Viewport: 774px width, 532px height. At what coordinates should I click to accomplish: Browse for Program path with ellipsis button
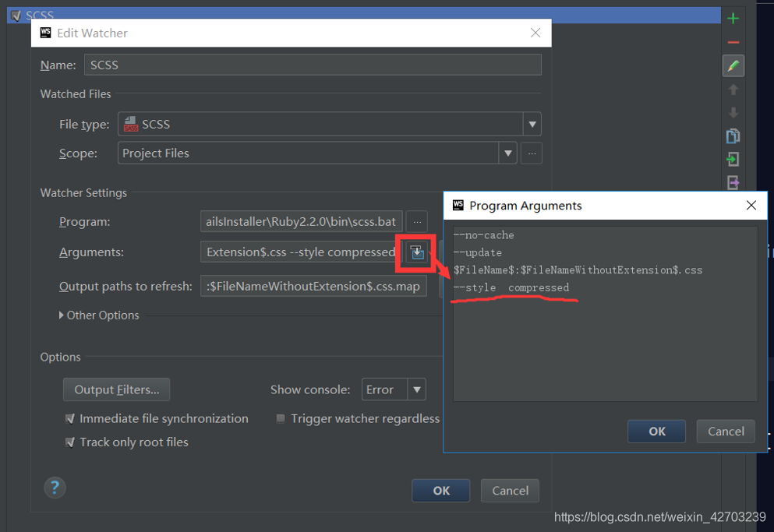tap(417, 221)
